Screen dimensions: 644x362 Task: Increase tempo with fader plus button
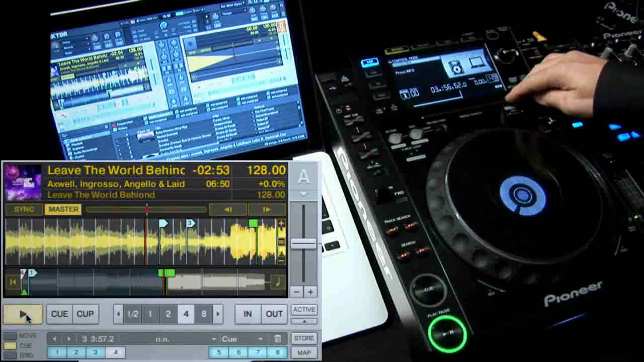(310, 292)
